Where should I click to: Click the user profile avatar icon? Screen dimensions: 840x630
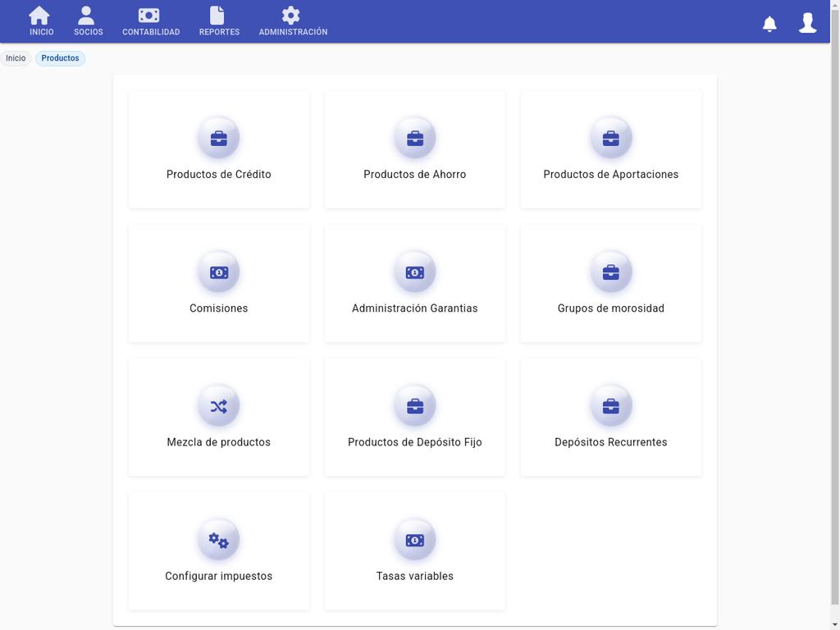(x=807, y=23)
